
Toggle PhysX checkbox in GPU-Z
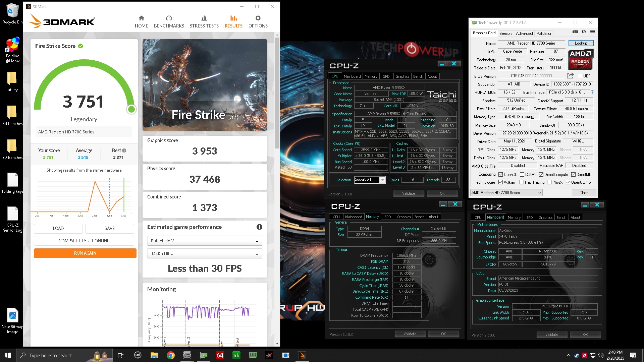point(549,182)
